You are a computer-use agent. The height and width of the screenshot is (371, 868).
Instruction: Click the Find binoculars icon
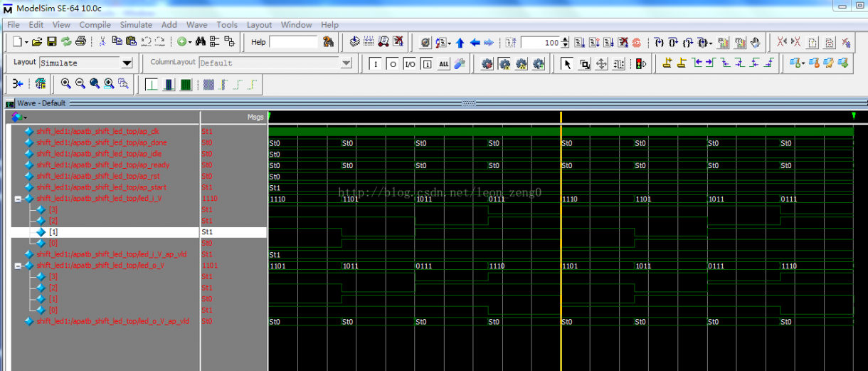[x=201, y=42]
